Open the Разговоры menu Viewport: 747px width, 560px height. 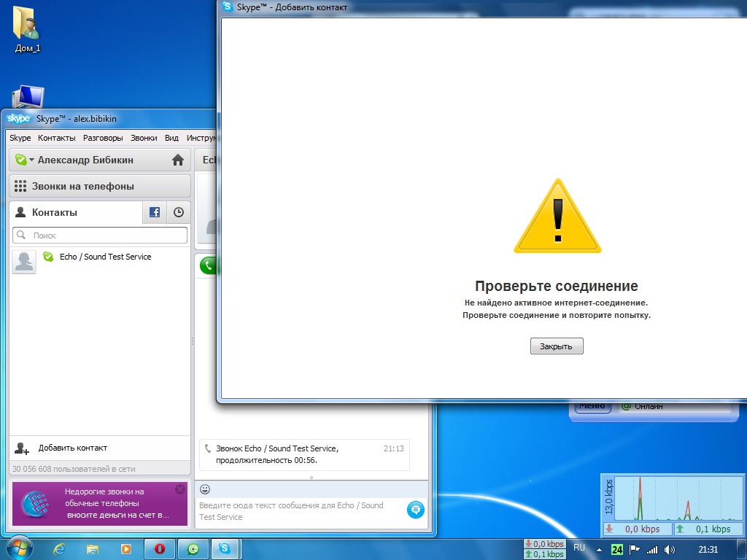click(x=103, y=138)
